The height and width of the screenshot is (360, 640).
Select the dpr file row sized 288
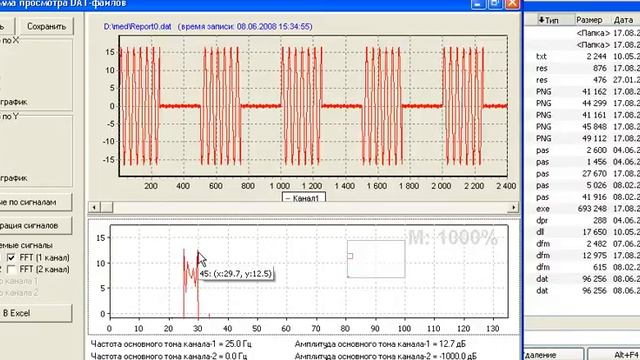[x=582, y=220]
